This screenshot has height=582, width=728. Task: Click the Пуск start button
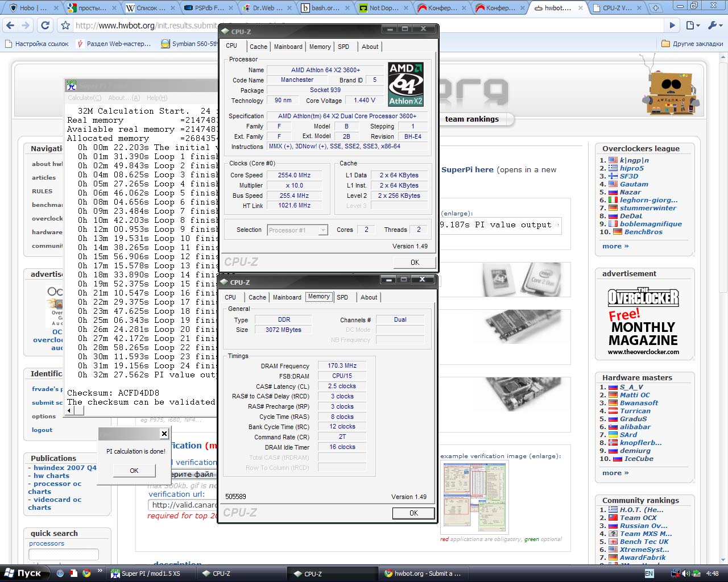pyautogui.click(x=23, y=573)
